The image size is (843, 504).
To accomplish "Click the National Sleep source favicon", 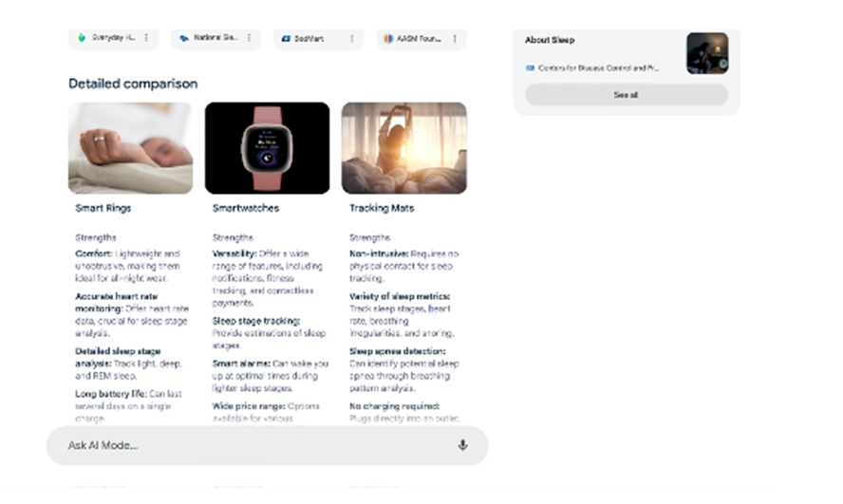I will coord(184,38).
